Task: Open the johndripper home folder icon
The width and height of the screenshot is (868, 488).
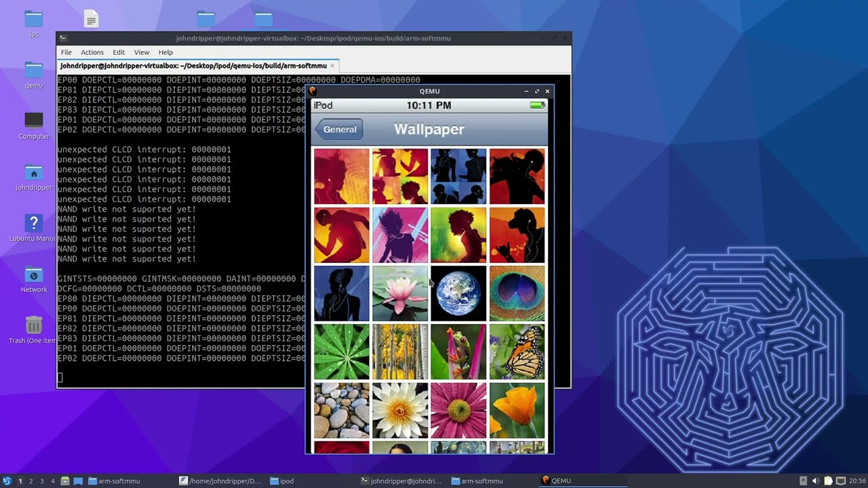Action: pyautogui.click(x=34, y=176)
